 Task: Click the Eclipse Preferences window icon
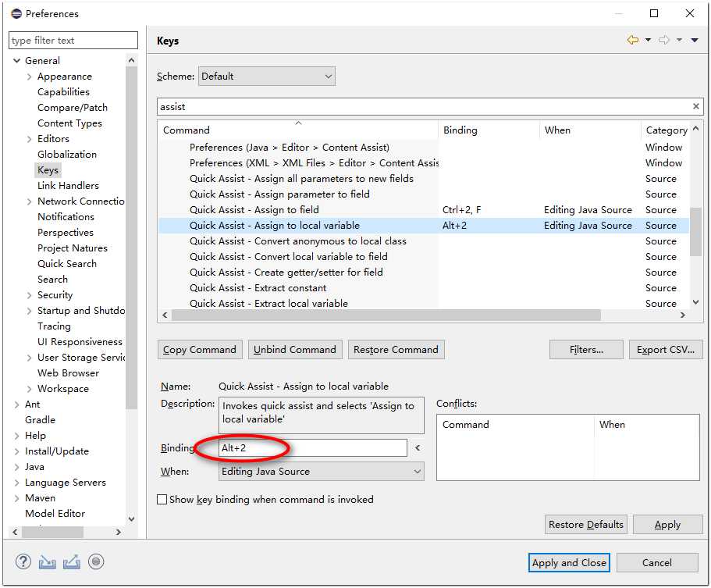point(16,13)
